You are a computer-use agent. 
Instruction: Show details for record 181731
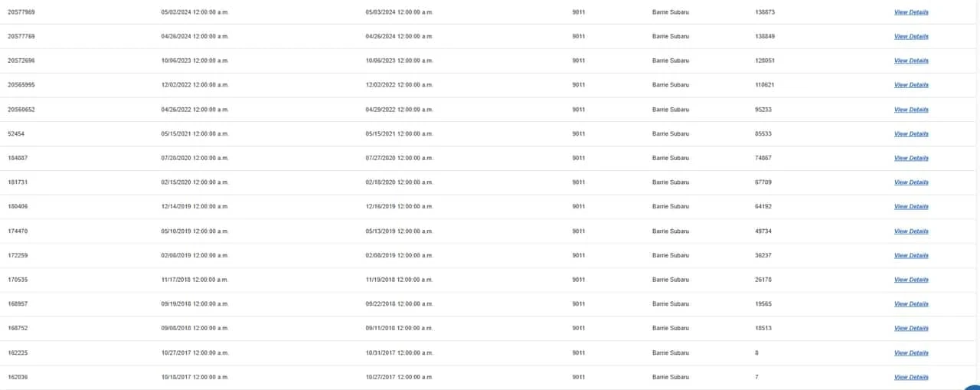[x=911, y=182]
